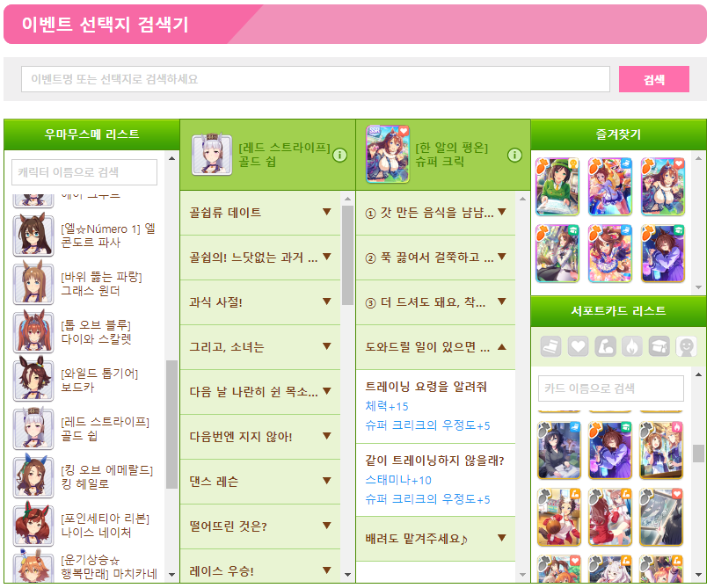
Task: Select the 그라스 원더 list entry
Action: click(x=86, y=284)
